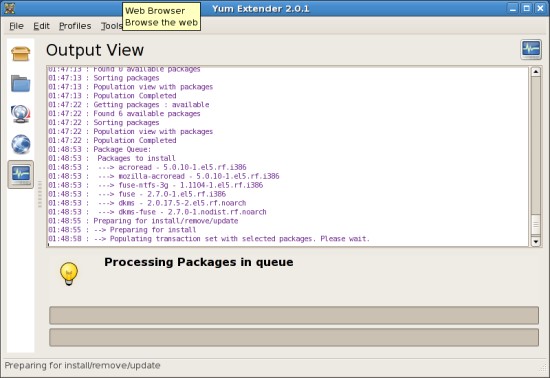Maximize the Yum Extender window

pyautogui.click(x=526, y=8)
